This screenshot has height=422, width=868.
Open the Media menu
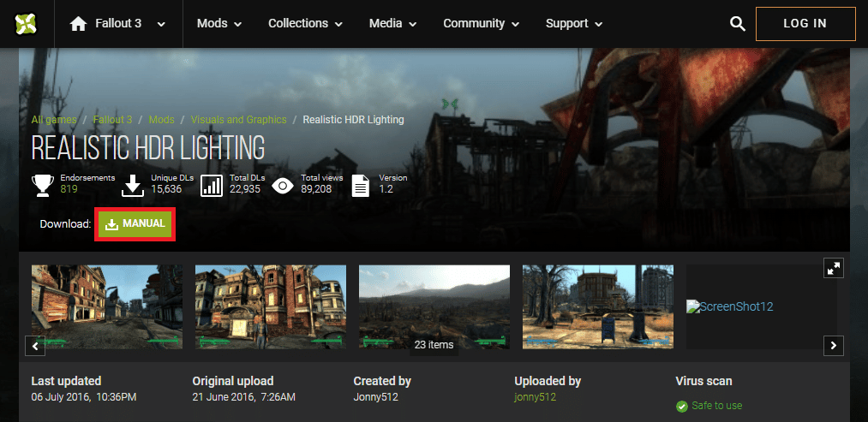(x=392, y=24)
